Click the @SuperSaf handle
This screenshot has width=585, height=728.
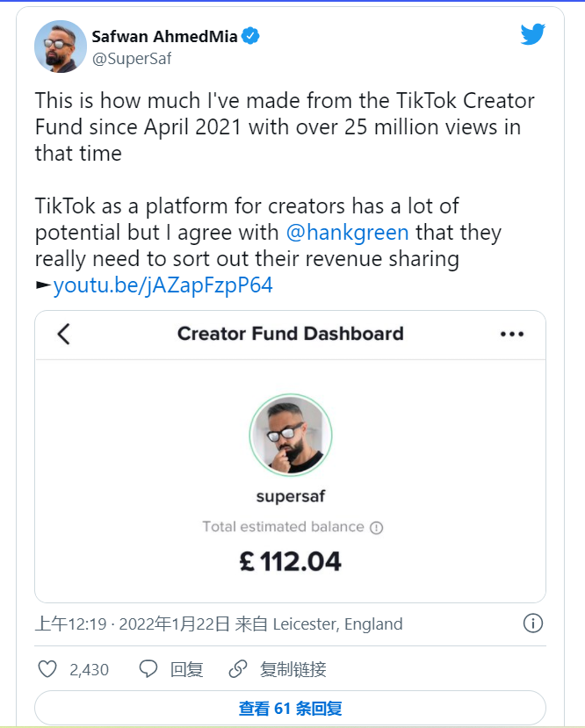(x=132, y=59)
